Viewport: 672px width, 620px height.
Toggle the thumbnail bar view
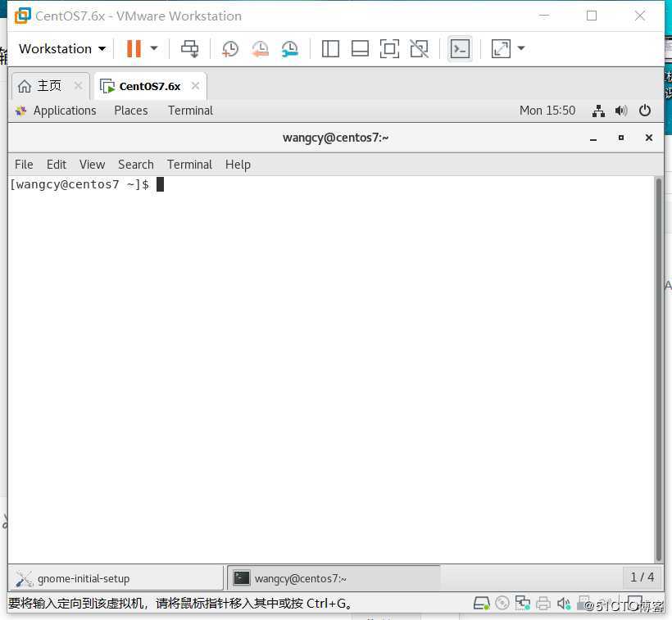pyautogui.click(x=360, y=49)
